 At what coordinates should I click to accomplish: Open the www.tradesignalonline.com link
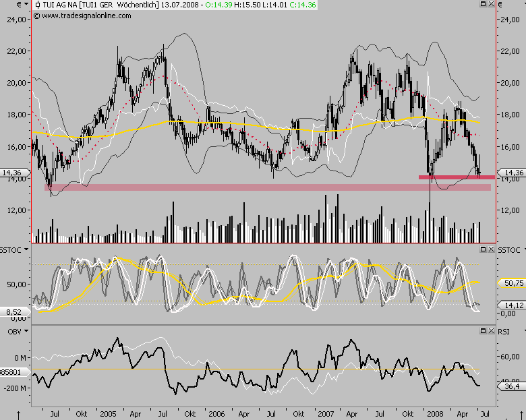tap(78, 15)
